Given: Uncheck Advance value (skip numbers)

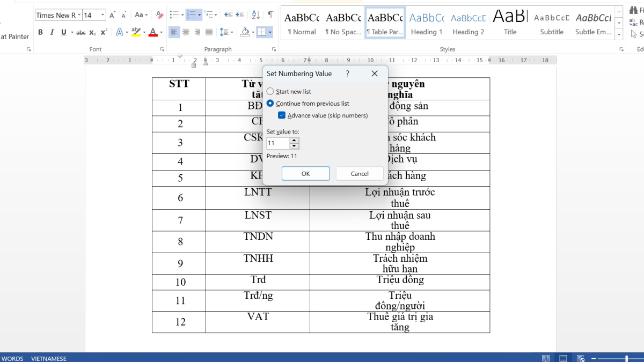Looking at the screenshot, I should click(x=281, y=115).
